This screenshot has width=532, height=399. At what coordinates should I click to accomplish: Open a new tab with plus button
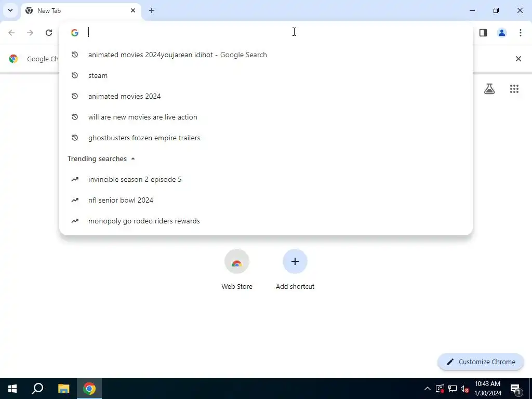click(x=152, y=10)
